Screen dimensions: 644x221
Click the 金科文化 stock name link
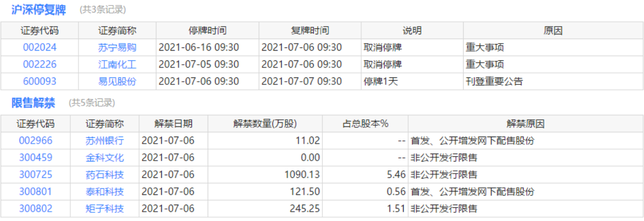(x=105, y=158)
